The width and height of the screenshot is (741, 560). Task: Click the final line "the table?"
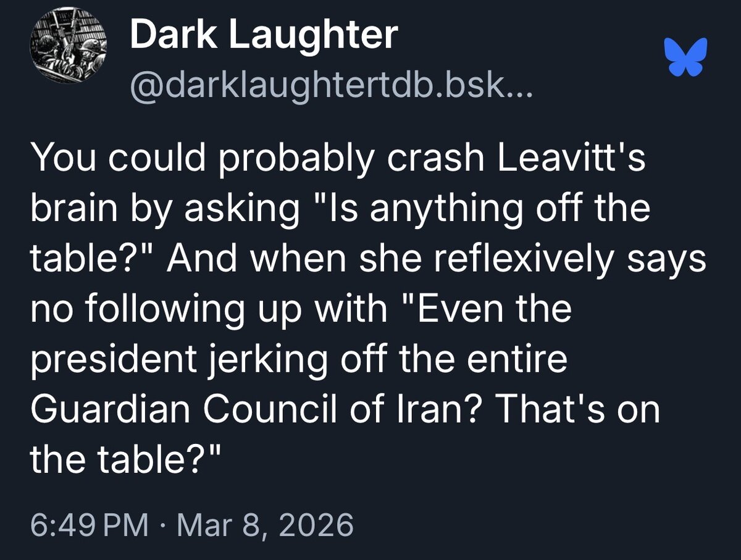click(122, 458)
